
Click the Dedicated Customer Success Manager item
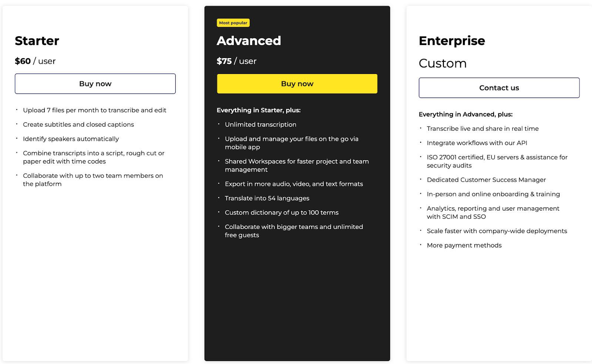point(486,180)
